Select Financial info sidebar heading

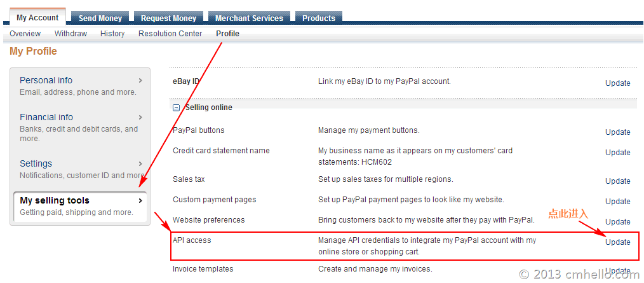pyautogui.click(x=46, y=117)
